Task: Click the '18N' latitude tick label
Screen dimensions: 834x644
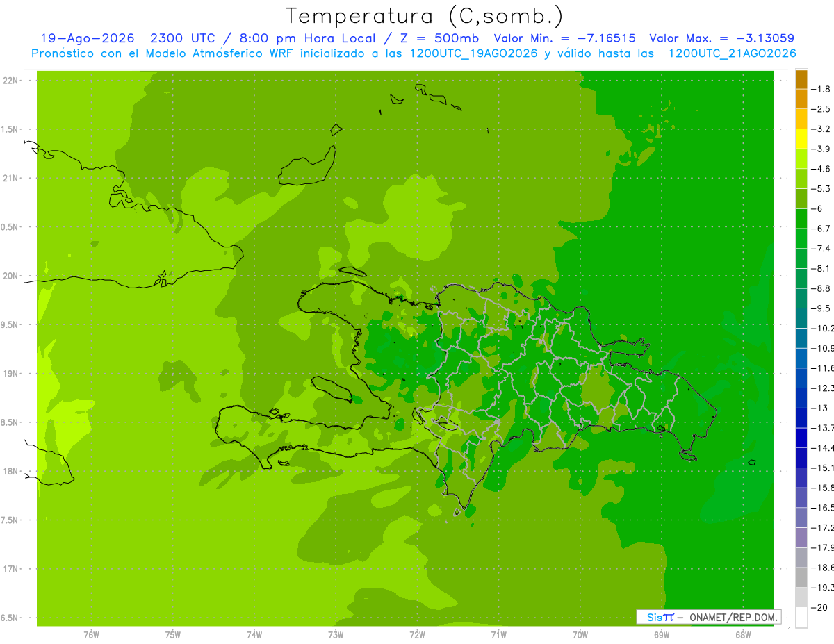Action: pyautogui.click(x=12, y=471)
